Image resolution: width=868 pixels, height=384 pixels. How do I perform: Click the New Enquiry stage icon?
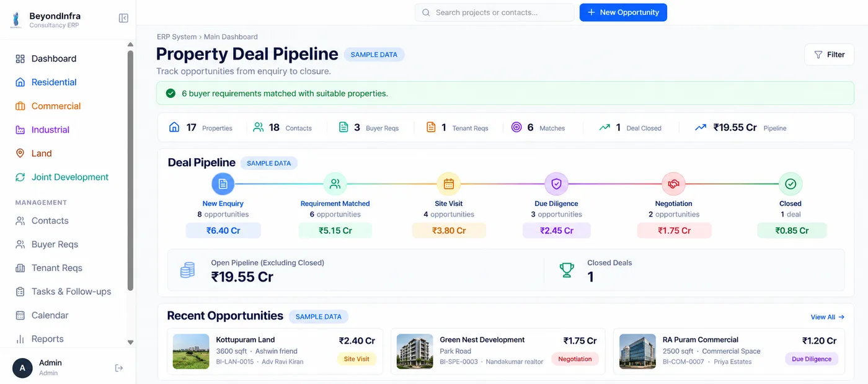(223, 184)
